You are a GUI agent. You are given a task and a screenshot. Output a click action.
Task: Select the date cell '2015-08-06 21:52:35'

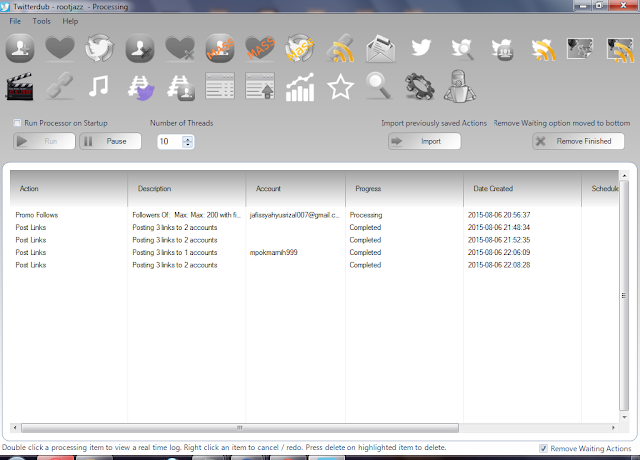(499, 240)
